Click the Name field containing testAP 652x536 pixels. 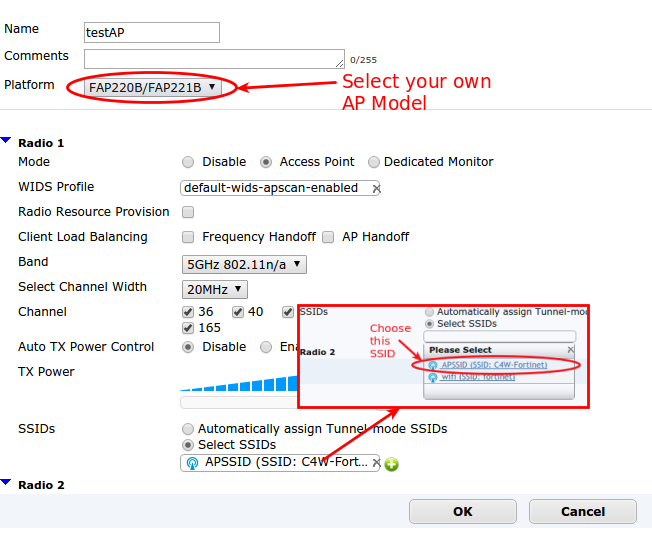152,32
